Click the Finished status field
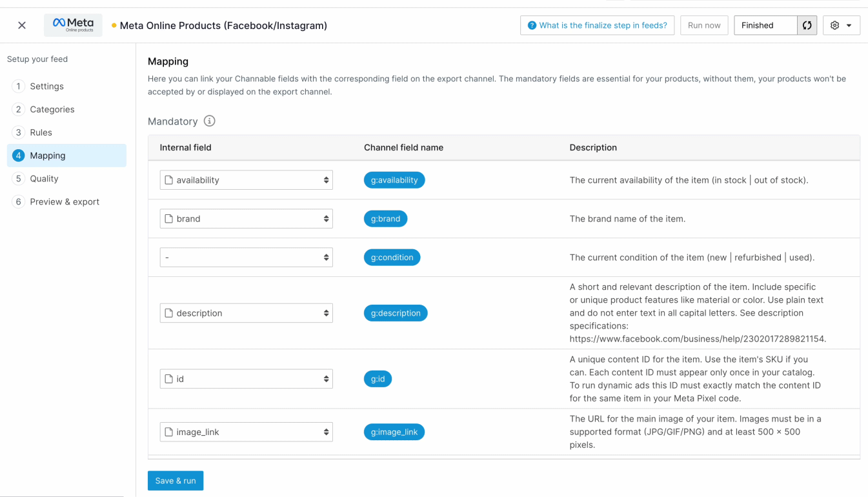Image resolution: width=868 pixels, height=497 pixels. 765,25
